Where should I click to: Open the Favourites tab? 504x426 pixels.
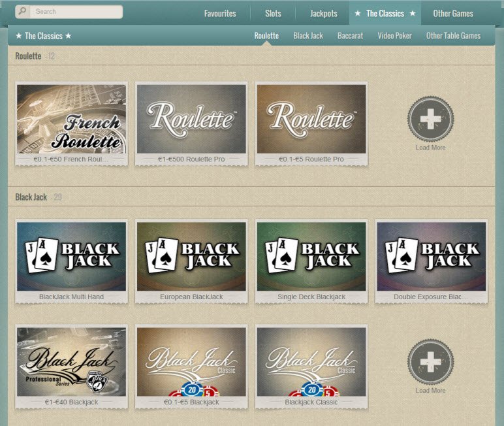(220, 14)
